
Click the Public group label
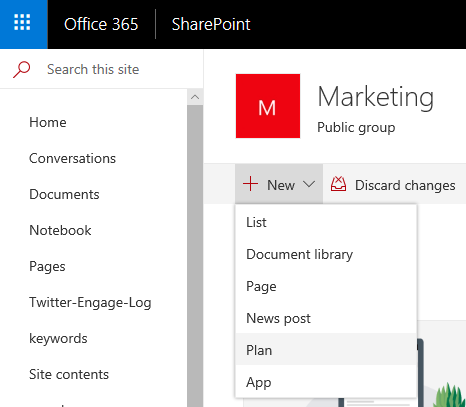[x=356, y=128]
